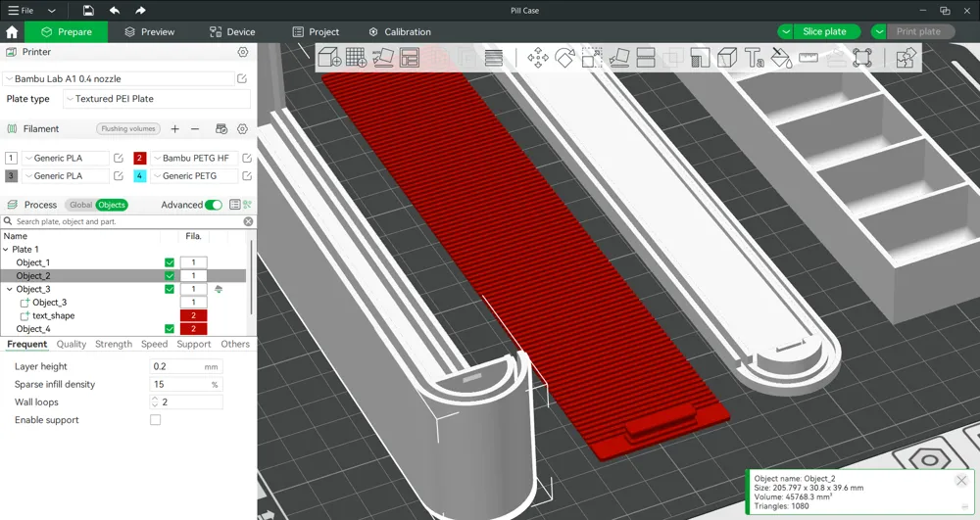Collapse the Plate 1 tree node

click(6, 249)
